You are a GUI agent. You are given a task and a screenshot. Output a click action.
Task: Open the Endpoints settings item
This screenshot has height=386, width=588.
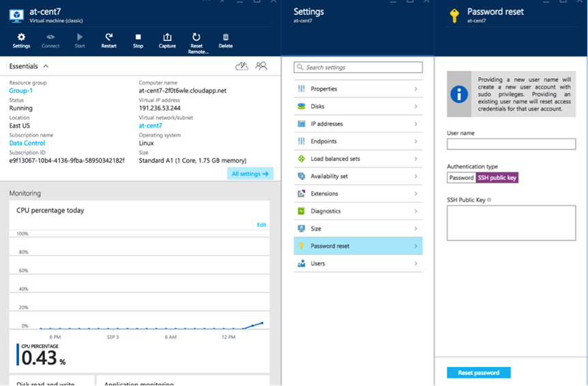click(358, 141)
